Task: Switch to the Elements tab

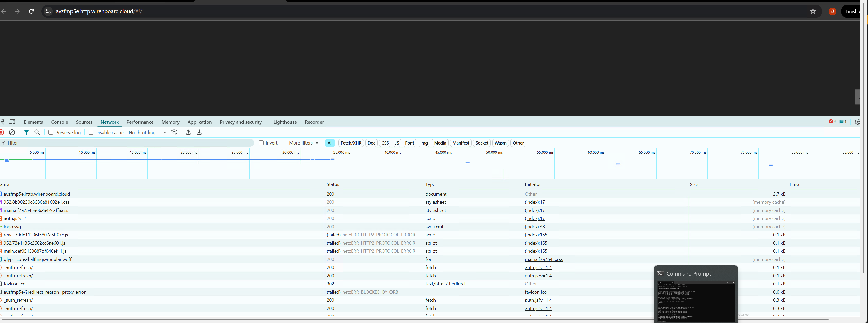Action: [x=33, y=122]
